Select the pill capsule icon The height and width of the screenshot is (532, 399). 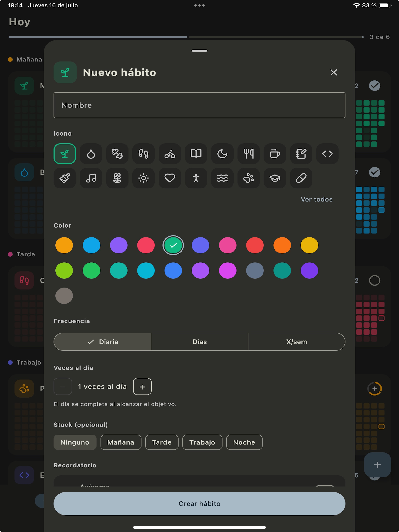(301, 178)
